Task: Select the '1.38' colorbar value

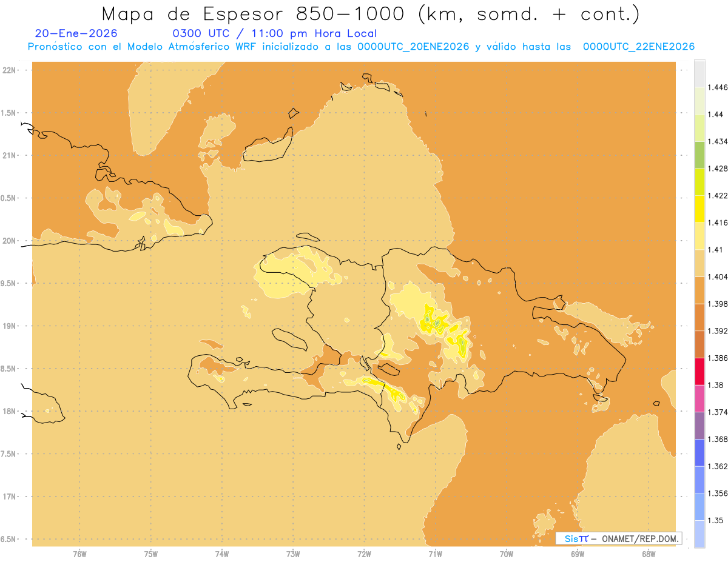Action: (716, 386)
